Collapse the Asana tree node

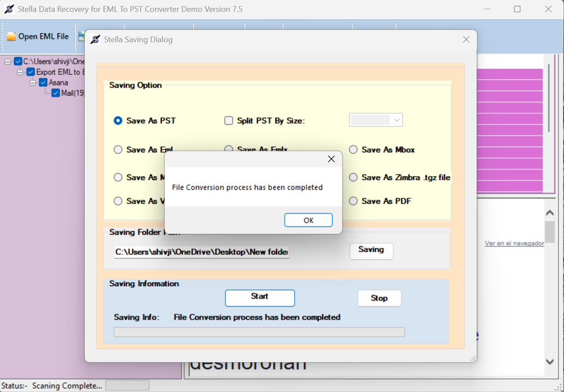coord(33,83)
